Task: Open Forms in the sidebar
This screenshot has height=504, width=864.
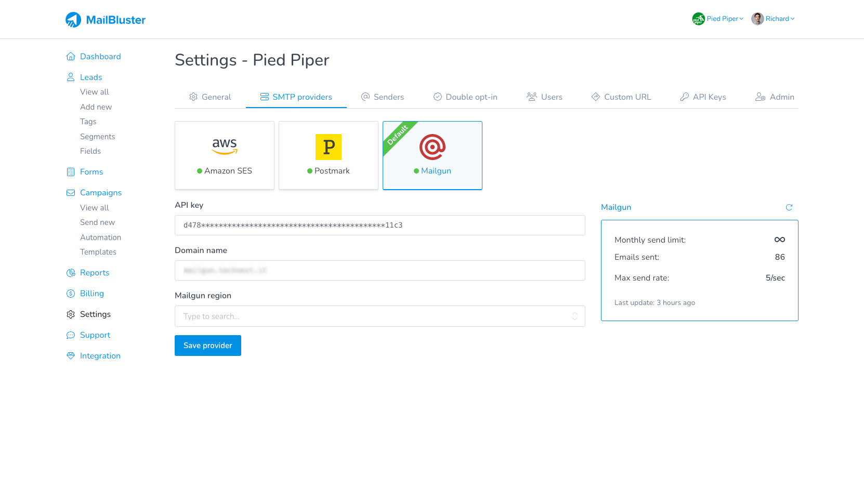Action: [91, 171]
